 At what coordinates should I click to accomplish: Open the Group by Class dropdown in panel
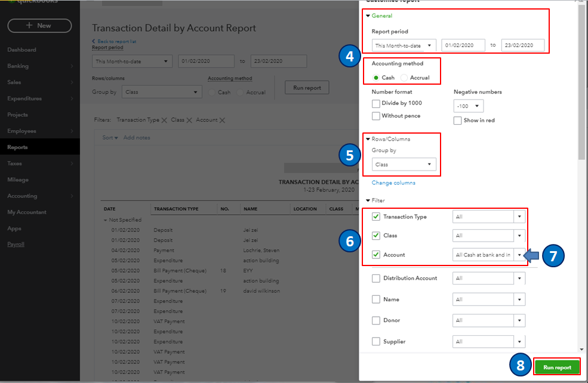click(x=404, y=165)
